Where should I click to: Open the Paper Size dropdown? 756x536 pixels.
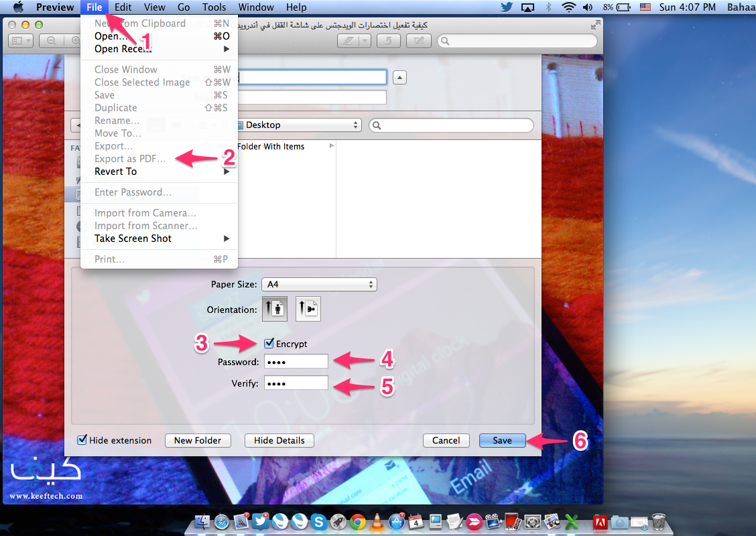tap(319, 284)
